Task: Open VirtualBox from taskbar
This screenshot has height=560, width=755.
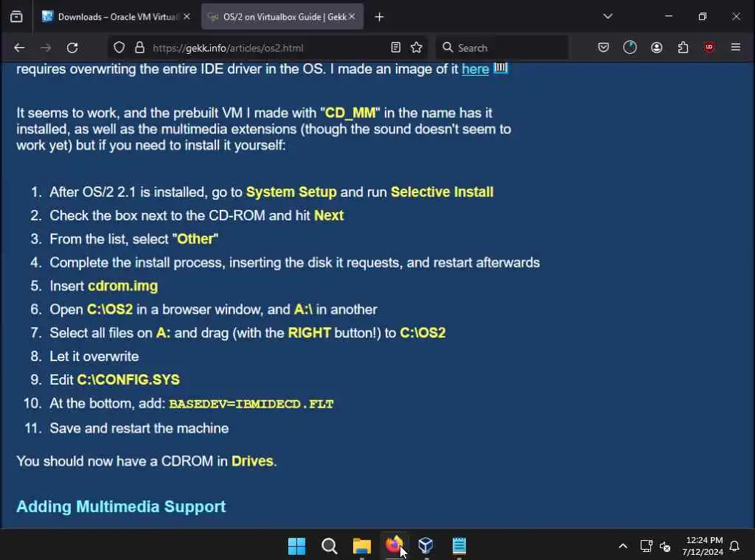Action: 425,545
